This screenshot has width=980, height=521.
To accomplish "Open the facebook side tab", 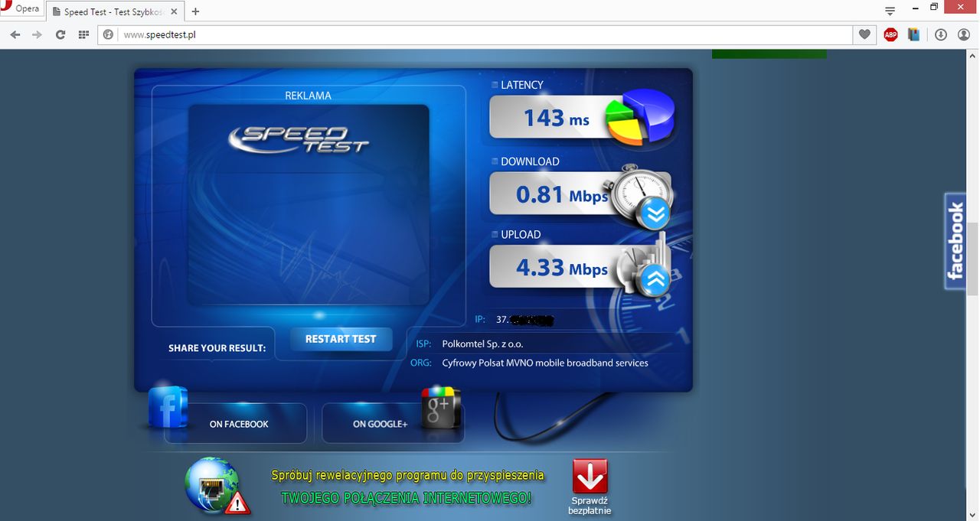I will click(955, 241).
